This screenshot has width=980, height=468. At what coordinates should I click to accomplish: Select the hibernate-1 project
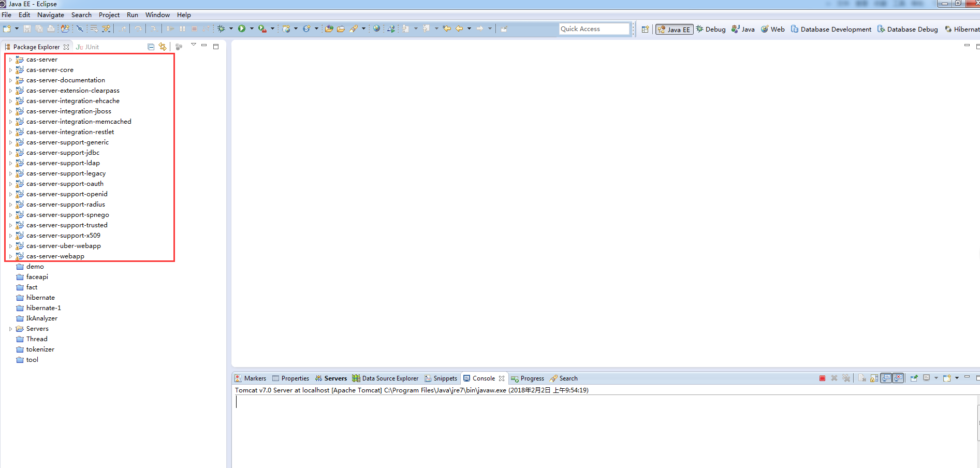coord(43,308)
